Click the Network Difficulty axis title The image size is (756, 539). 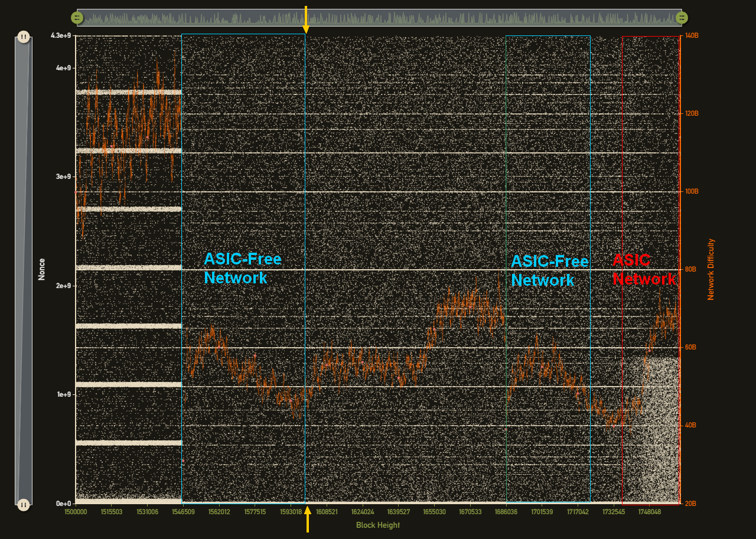pos(711,269)
